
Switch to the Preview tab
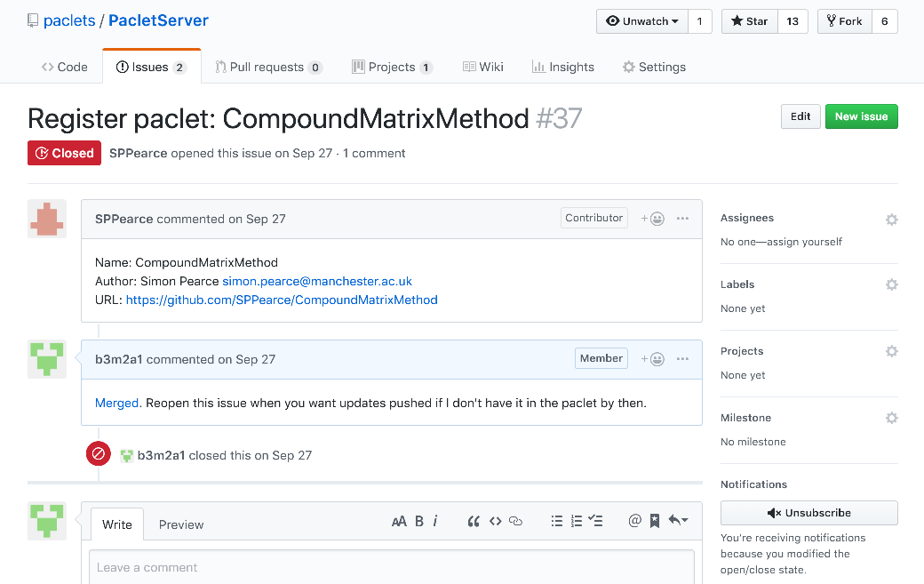point(181,524)
